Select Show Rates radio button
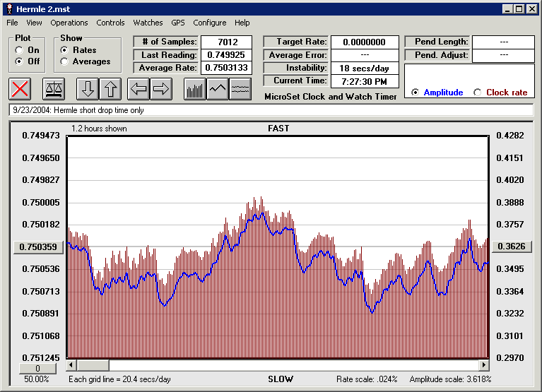 point(64,50)
